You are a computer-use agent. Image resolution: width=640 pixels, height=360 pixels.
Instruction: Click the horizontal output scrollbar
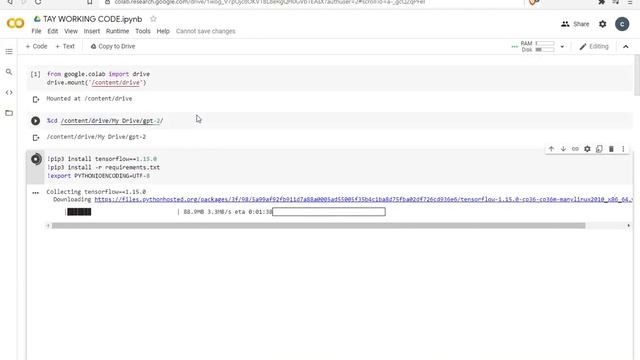pyautogui.click(x=318, y=225)
